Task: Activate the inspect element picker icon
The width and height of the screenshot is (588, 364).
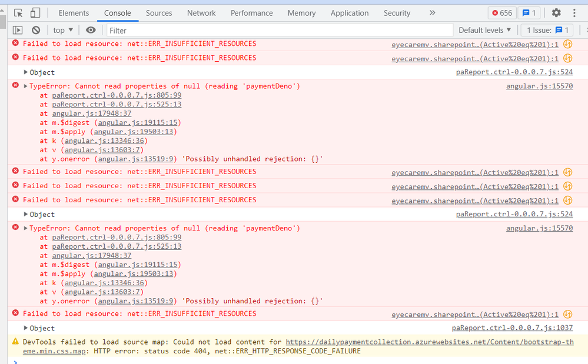Action: point(18,13)
